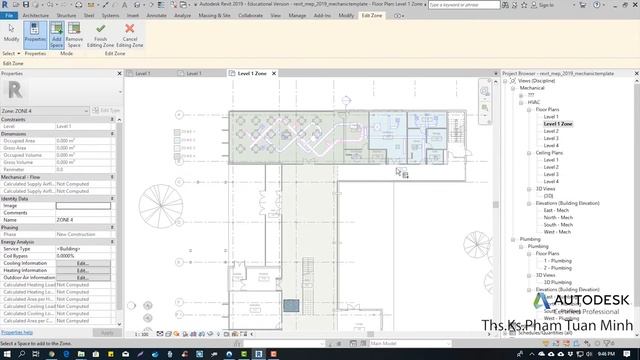The height and width of the screenshot is (360, 640).
Task: Click Edit button for Outdoor Air Information
Action: click(83, 278)
